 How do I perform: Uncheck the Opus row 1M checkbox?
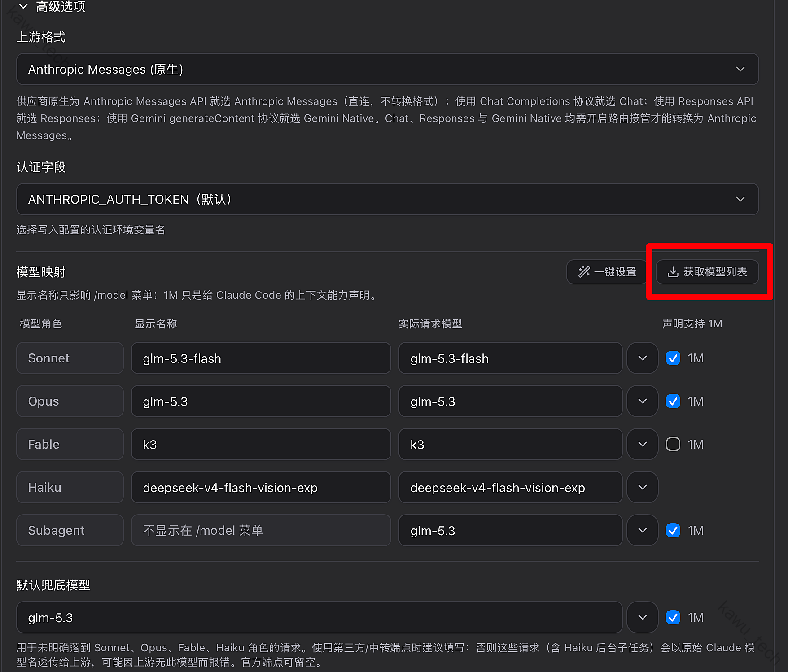pos(673,401)
